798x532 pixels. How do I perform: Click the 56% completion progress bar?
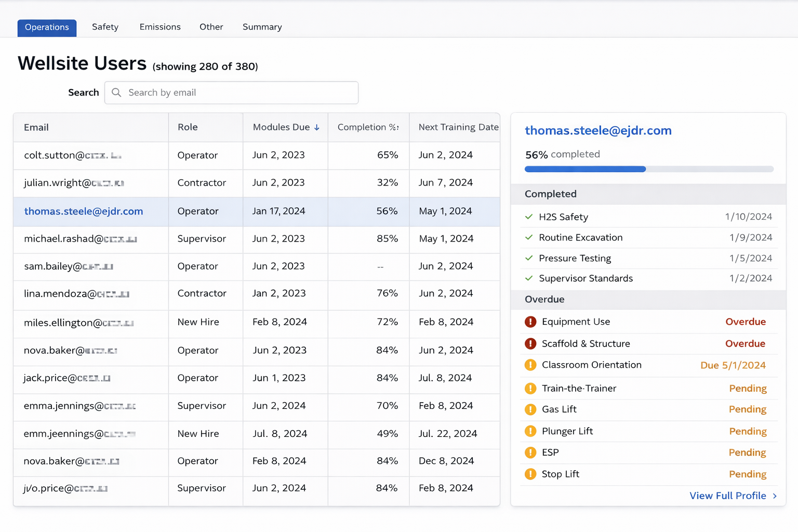[x=648, y=169]
